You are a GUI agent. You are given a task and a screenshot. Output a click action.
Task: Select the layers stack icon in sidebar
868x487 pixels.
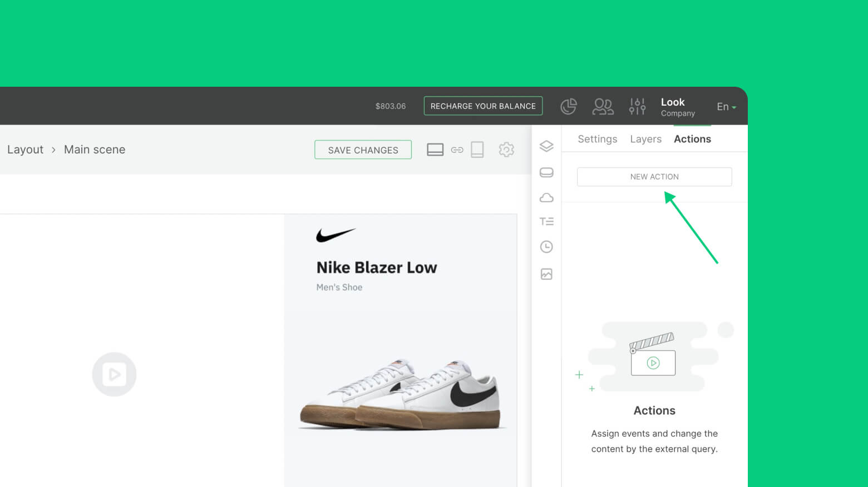pos(546,146)
